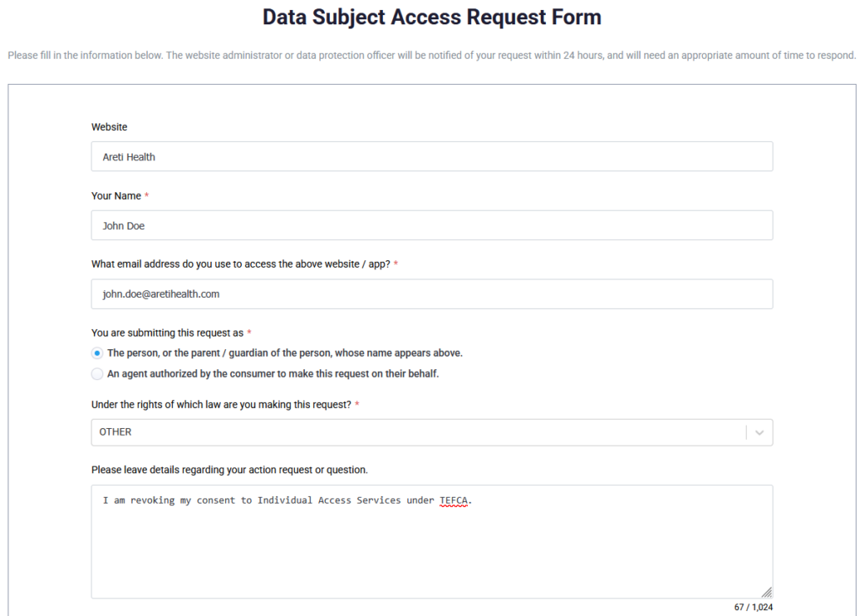The height and width of the screenshot is (616, 860).
Task: Click the underlined word TEFCA in the details
Action: 454,501
